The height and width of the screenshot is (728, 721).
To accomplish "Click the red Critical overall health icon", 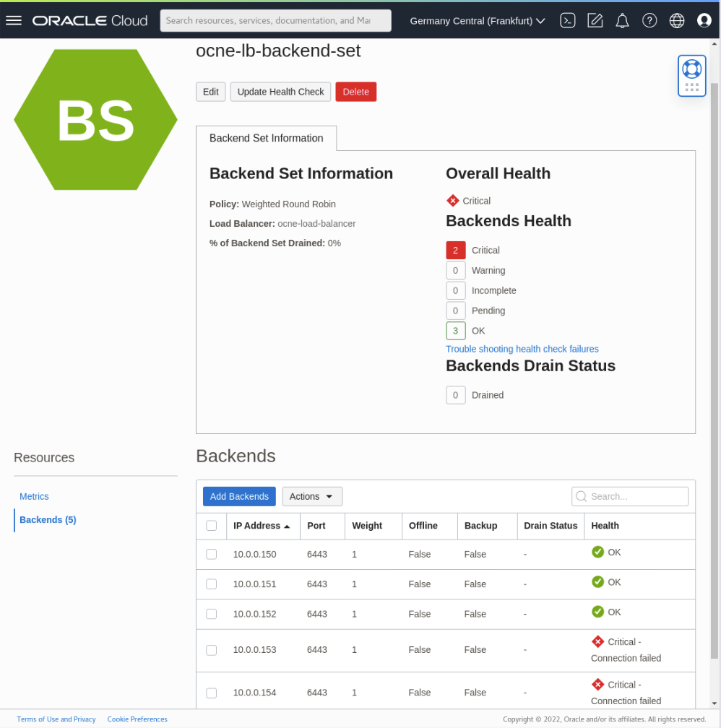I will click(452, 201).
